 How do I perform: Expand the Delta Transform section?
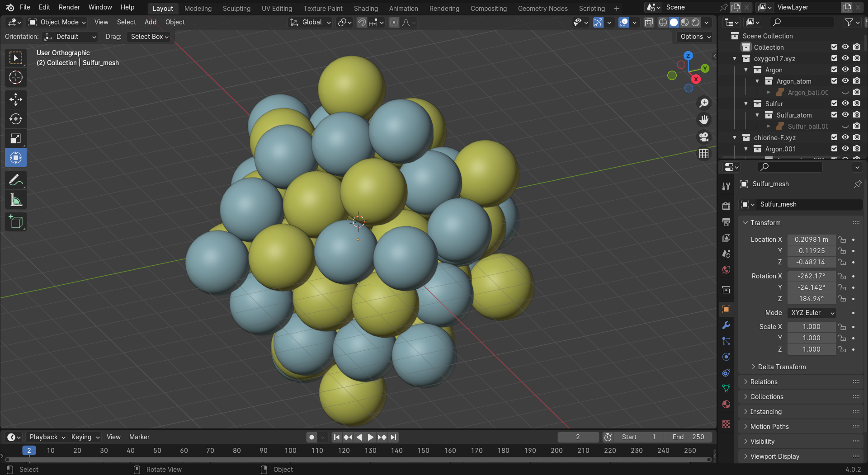pyautogui.click(x=781, y=367)
